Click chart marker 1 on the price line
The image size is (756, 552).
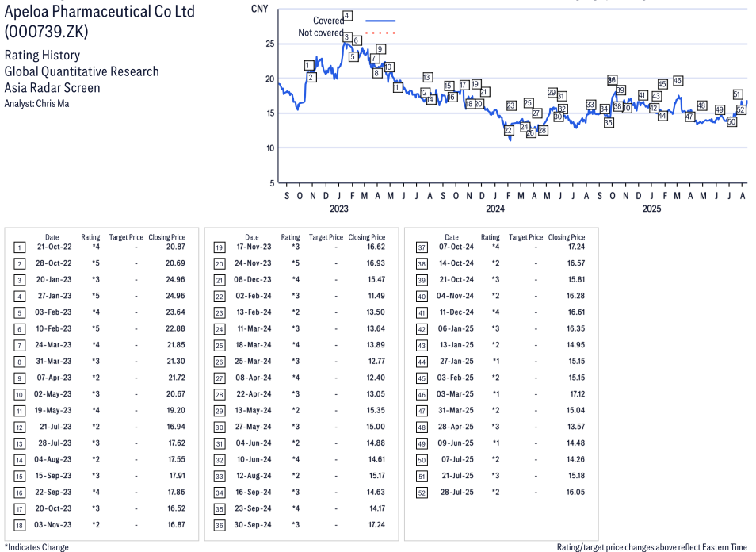[309, 65]
